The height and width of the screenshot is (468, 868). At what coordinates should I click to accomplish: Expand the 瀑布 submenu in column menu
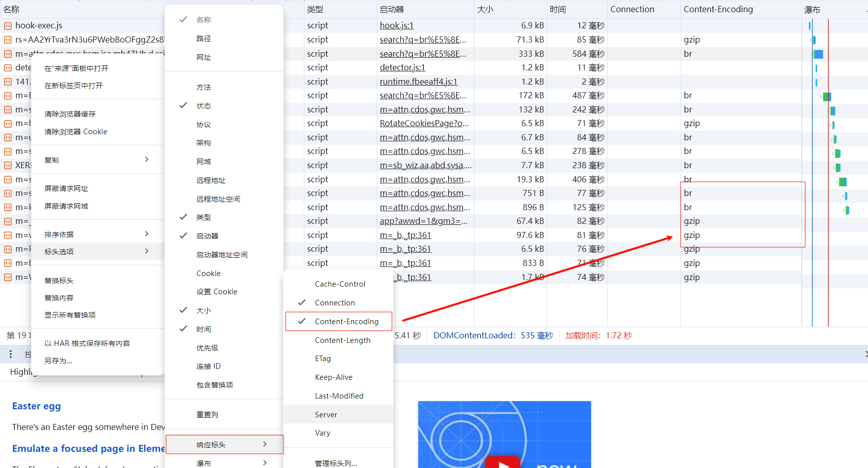click(x=224, y=463)
